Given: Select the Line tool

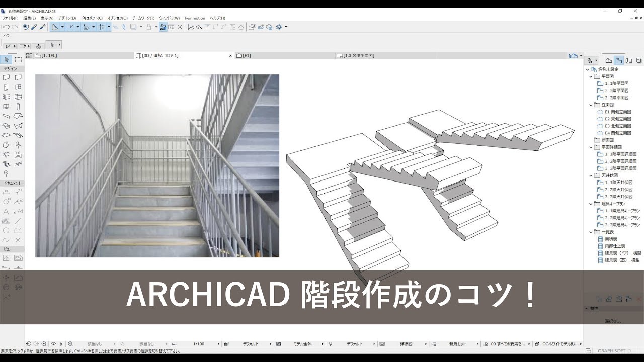Looking at the screenshot, I should (x=18, y=221).
